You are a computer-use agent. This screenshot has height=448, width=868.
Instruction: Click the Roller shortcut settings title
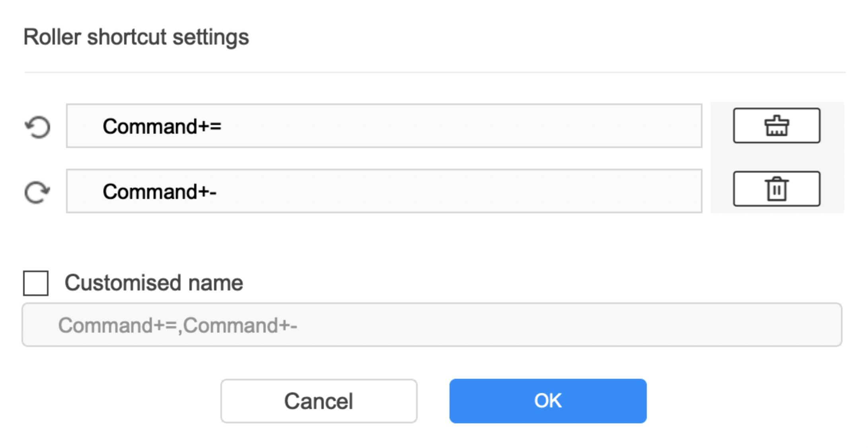coord(136,37)
